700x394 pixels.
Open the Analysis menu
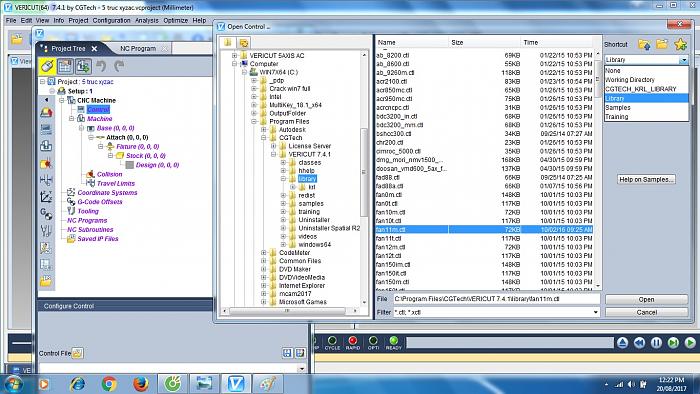147,21
